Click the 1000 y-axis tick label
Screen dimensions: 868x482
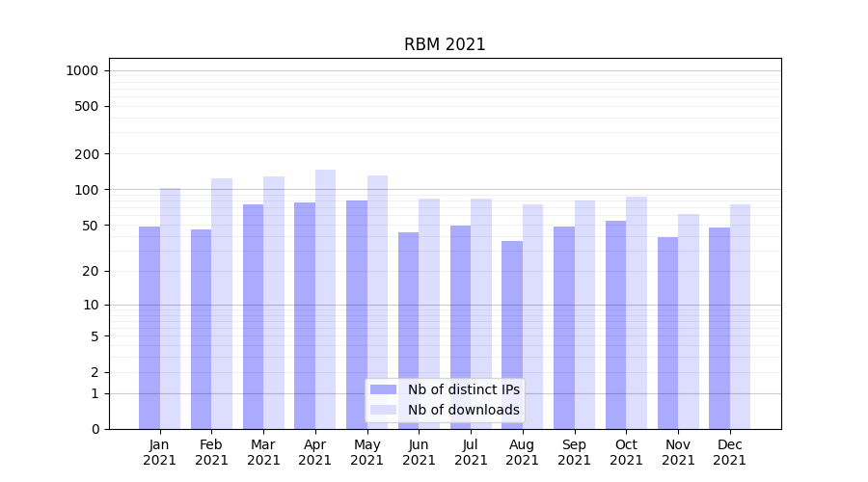(x=82, y=70)
